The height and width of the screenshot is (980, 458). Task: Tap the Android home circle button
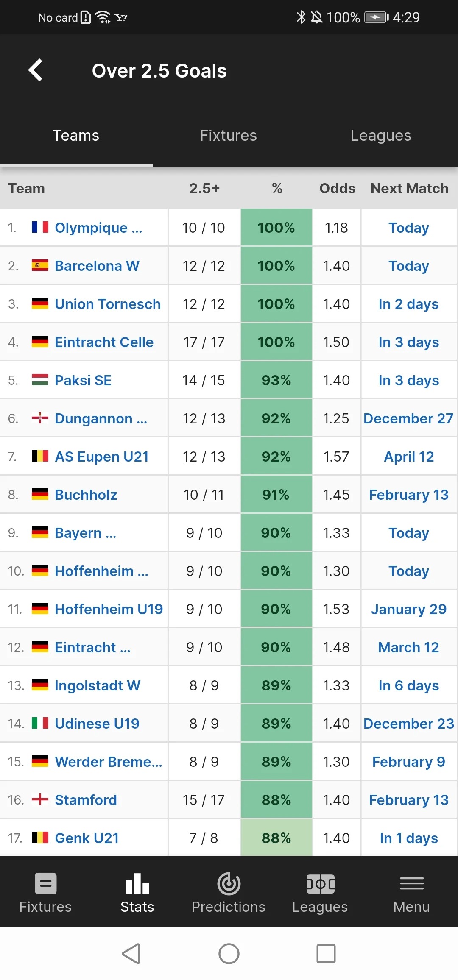[x=229, y=954]
